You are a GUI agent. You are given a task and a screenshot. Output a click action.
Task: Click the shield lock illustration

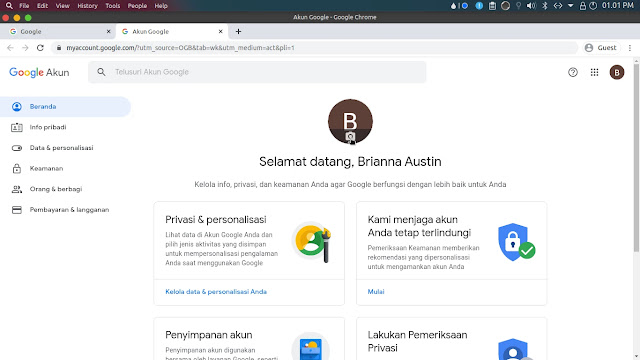(516, 242)
